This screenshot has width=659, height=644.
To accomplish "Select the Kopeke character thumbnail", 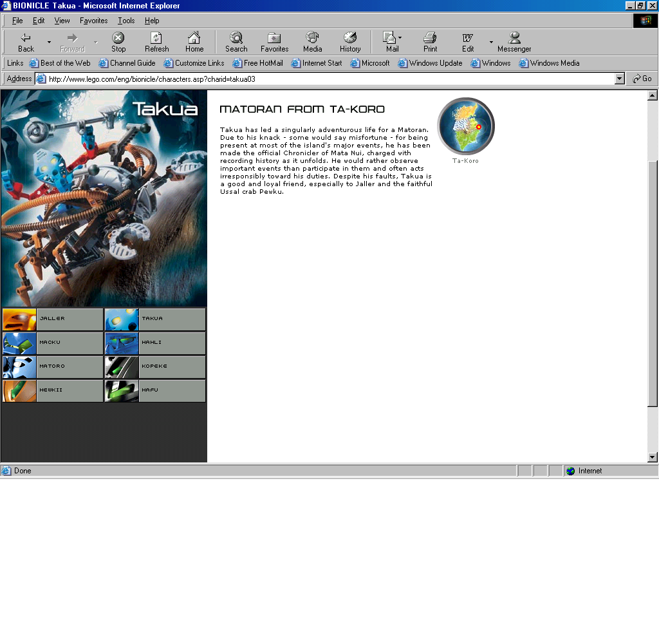I will click(122, 367).
